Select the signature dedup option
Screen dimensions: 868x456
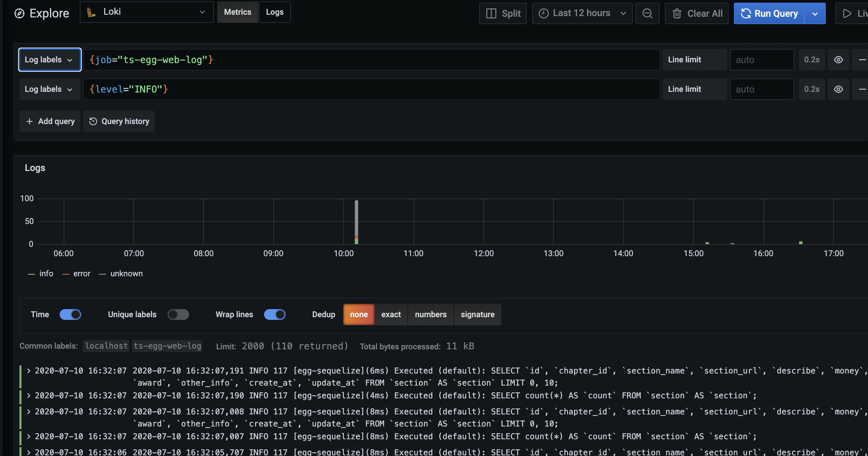pos(478,315)
